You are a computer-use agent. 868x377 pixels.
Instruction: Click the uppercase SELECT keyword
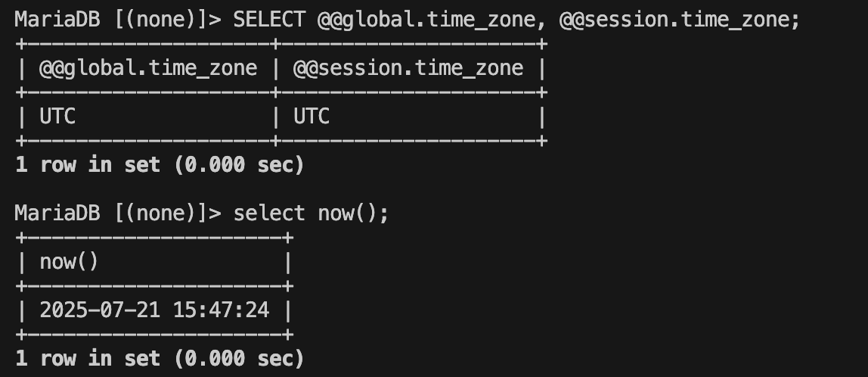[x=269, y=20]
